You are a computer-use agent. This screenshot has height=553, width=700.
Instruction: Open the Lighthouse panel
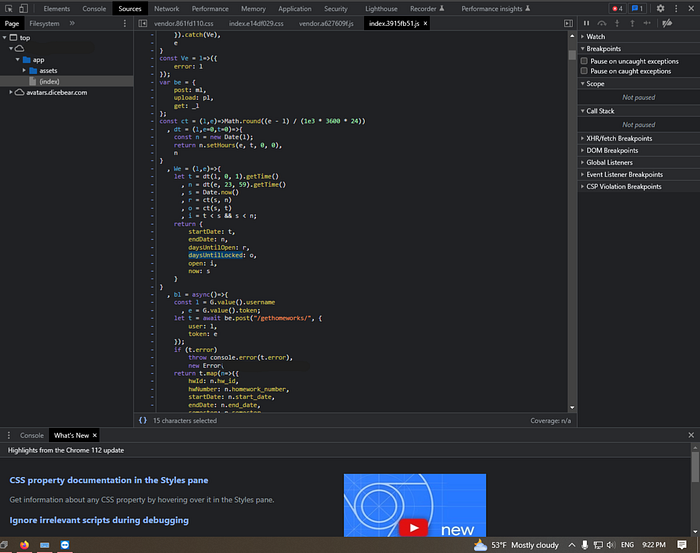(x=381, y=8)
